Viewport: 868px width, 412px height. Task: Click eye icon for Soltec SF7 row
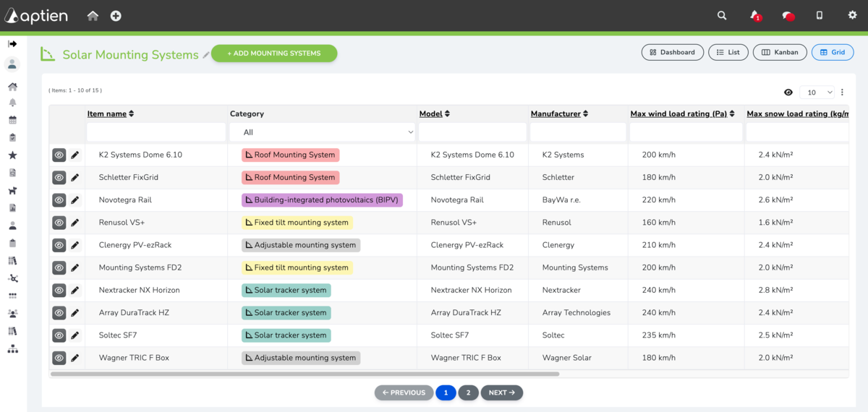pyautogui.click(x=59, y=335)
